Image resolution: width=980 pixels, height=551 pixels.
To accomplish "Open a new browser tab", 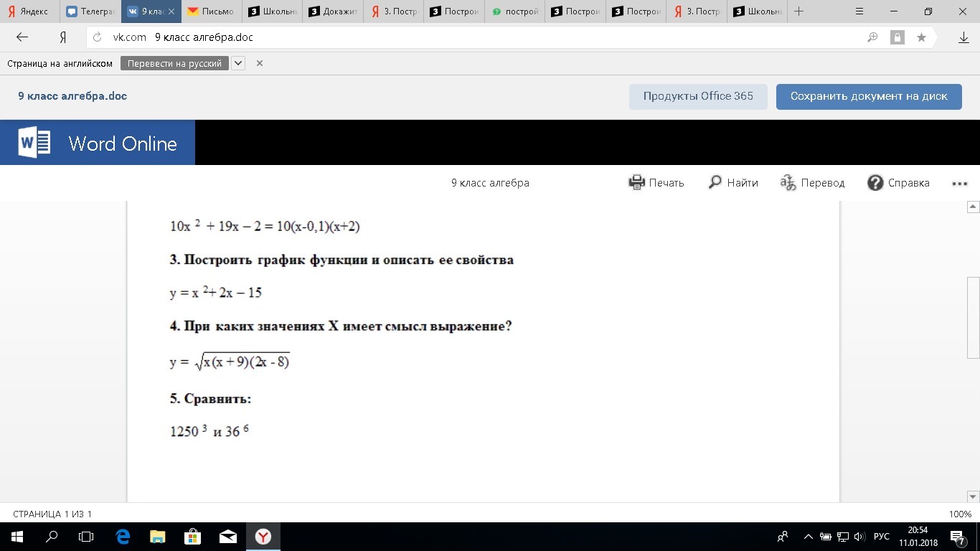I will (x=798, y=11).
